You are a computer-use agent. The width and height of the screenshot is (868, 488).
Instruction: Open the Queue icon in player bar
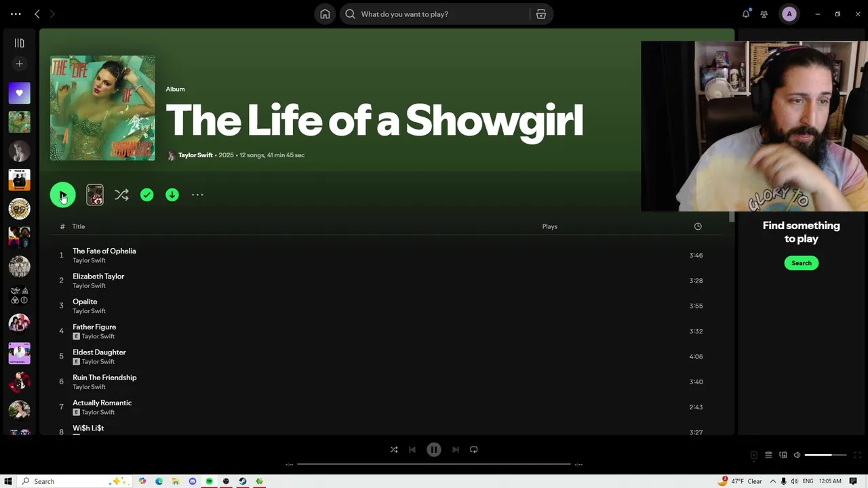click(x=768, y=455)
